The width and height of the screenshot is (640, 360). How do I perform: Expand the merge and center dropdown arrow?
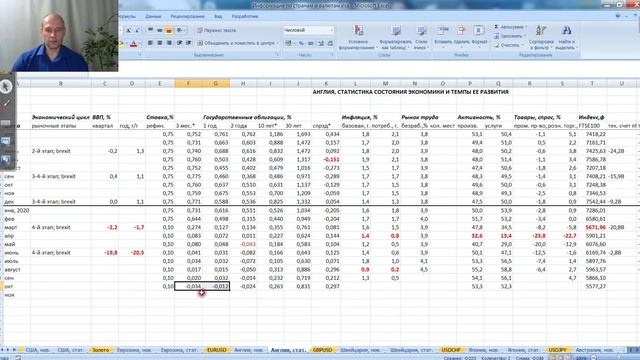pyautogui.click(x=278, y=43)
